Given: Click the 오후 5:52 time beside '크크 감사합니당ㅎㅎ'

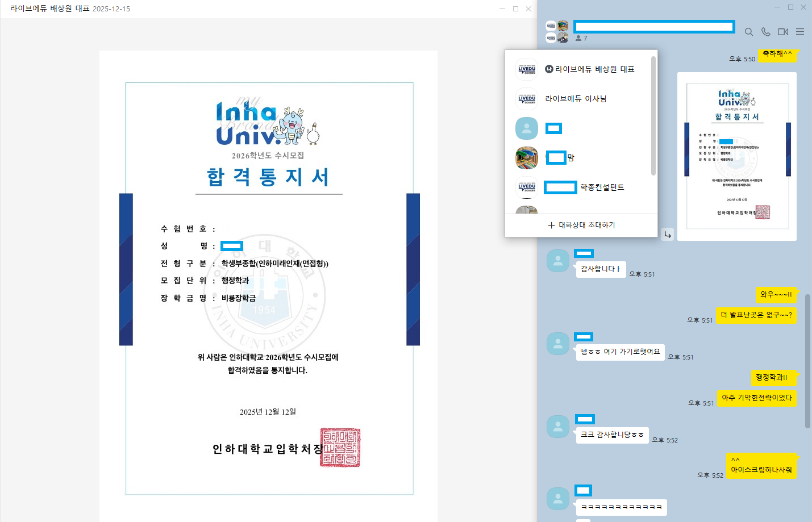Looking at the screenshot, I should pyautogui.click(x=665, y=440).
